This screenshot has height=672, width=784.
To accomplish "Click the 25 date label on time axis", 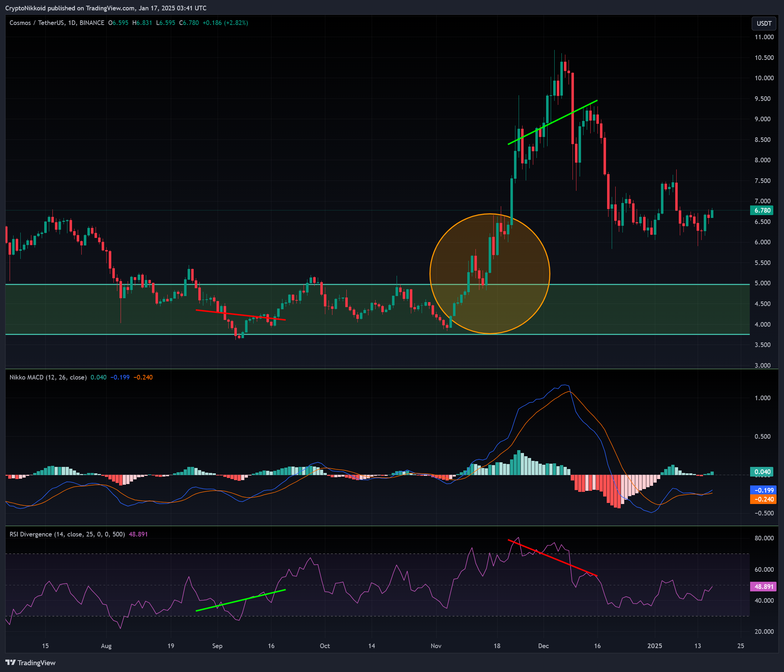I will (x=741, y=646).
